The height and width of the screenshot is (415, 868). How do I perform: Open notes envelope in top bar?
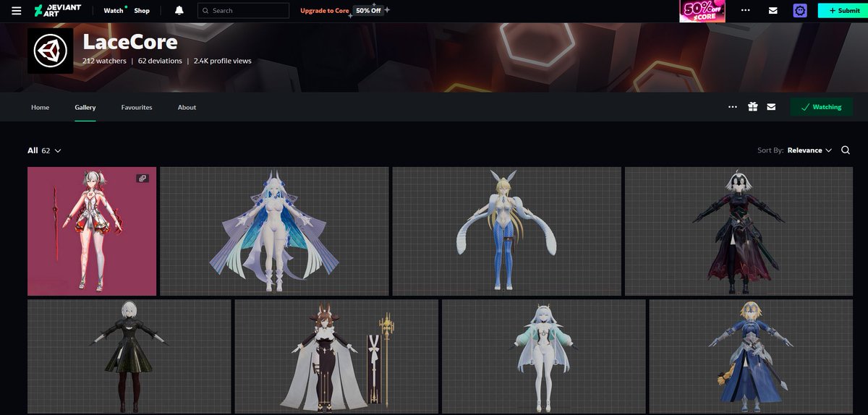tap(773, 11)
